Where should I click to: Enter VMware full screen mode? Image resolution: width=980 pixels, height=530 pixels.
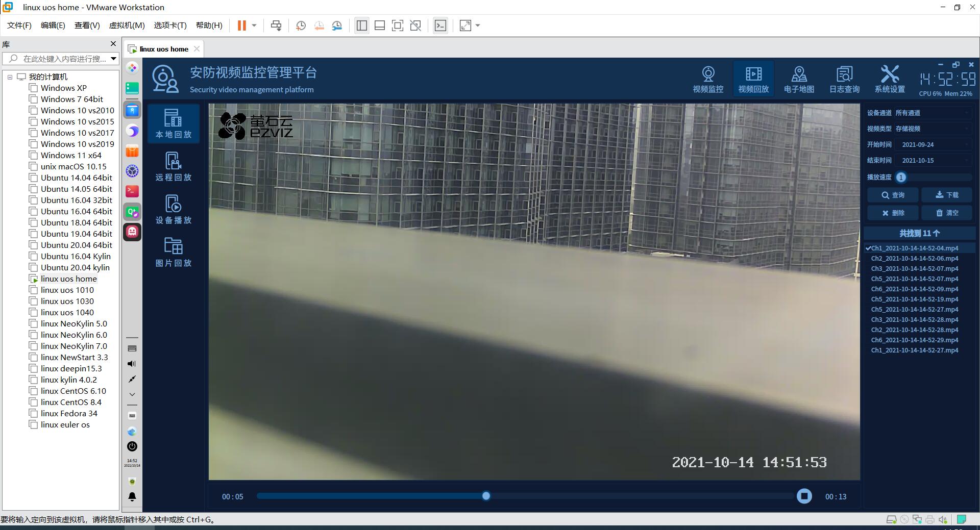(398, 26)
